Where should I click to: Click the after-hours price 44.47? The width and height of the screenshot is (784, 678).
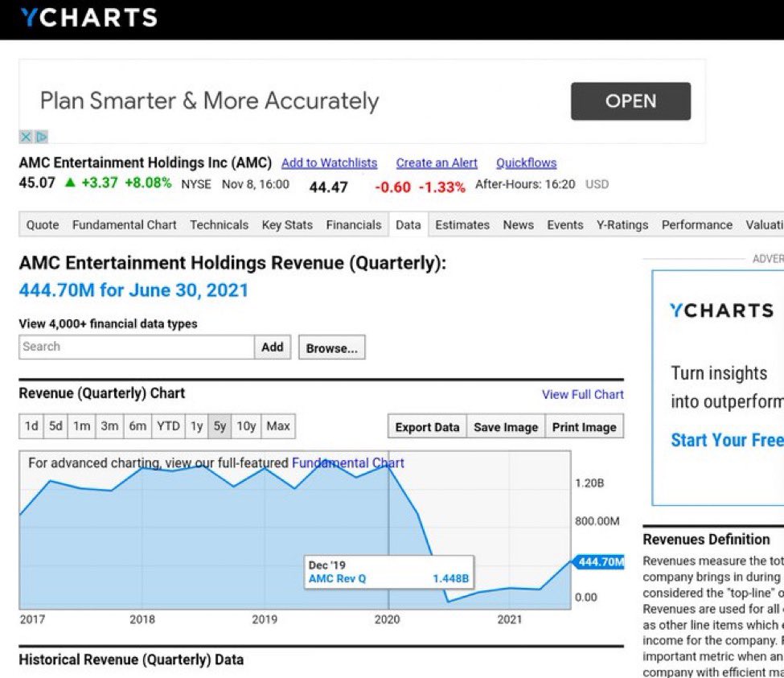point(328,187)
